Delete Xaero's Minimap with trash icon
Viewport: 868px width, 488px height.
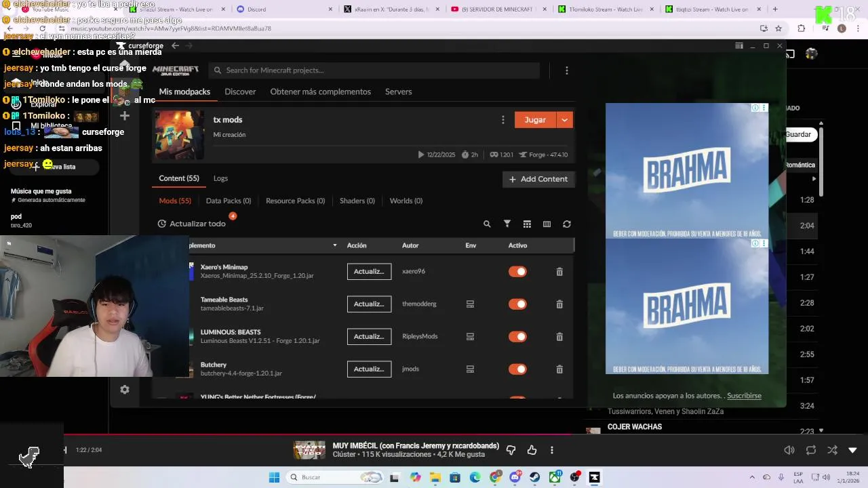[x=559, y=272]
